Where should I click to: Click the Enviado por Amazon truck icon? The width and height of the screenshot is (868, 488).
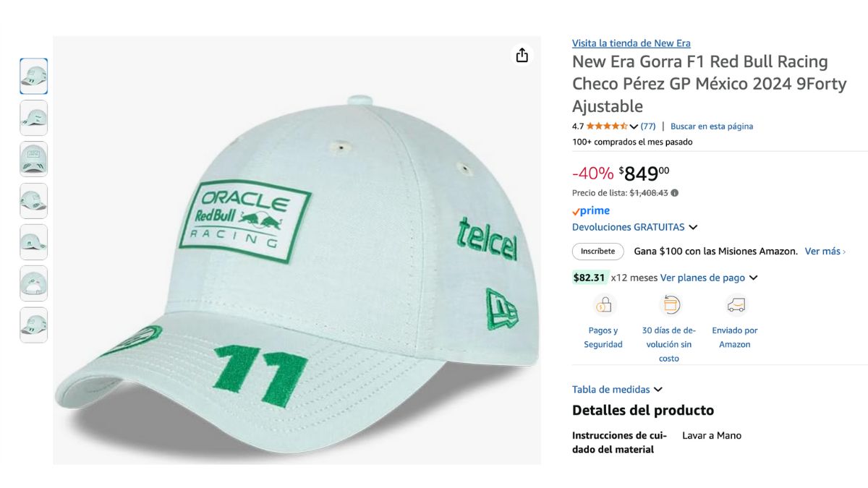(x=736, y=306)
